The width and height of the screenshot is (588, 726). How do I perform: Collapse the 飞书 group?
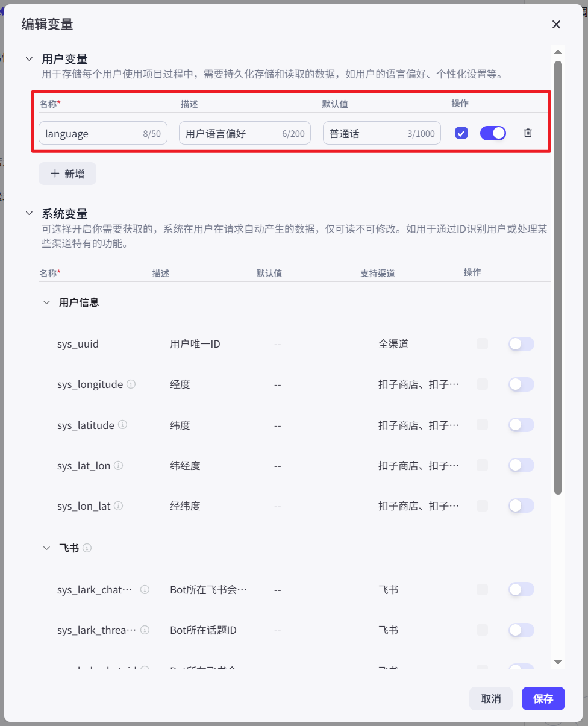pyautogui.click(x=47, y=548)
